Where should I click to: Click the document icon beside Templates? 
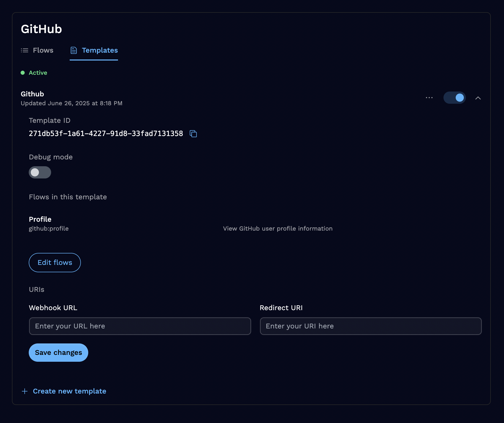tap(73, 50)
